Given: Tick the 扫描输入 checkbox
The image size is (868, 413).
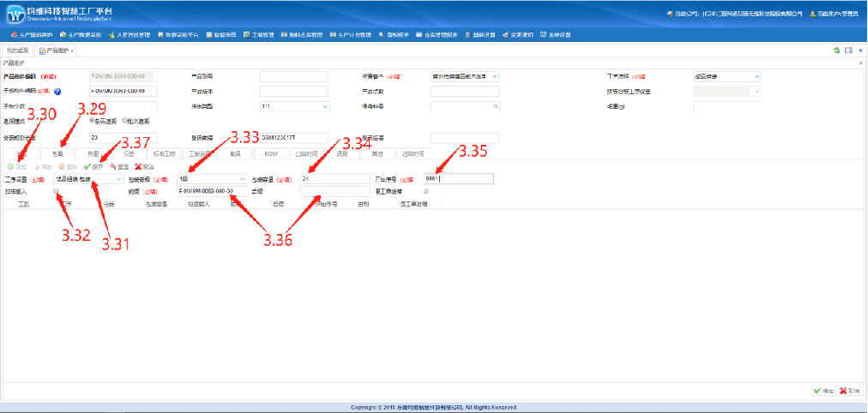Looking at the screenshot, I should click(56, 192).
